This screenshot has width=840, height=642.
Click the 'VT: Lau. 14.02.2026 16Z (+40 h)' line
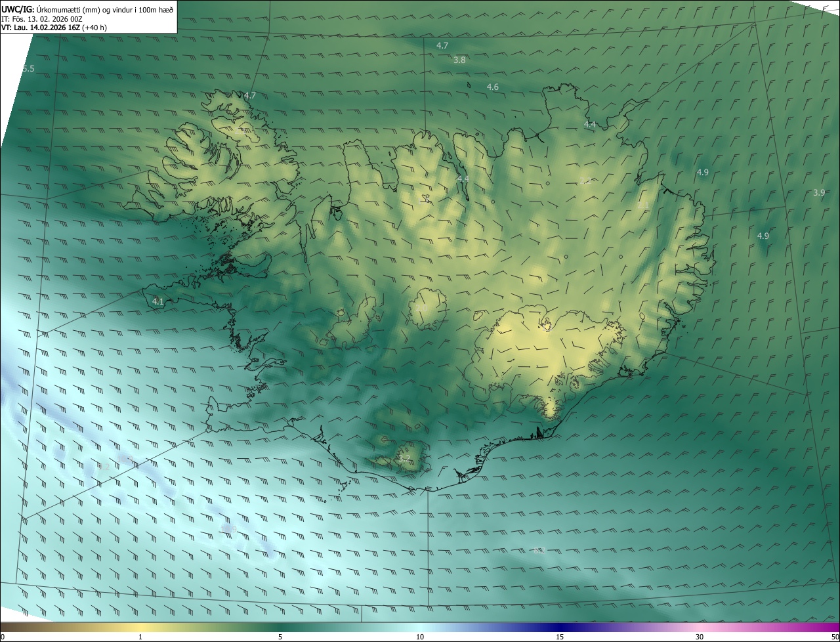click(x=54, y=28)
